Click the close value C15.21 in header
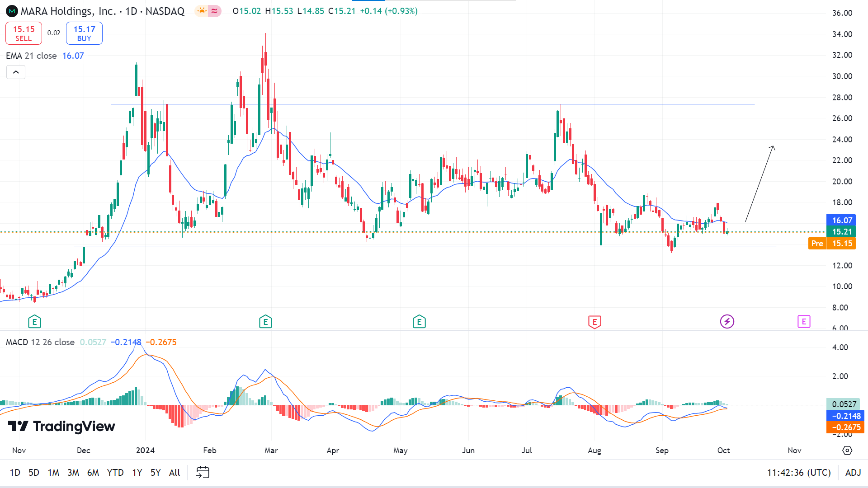 click(x=342, y=11)
